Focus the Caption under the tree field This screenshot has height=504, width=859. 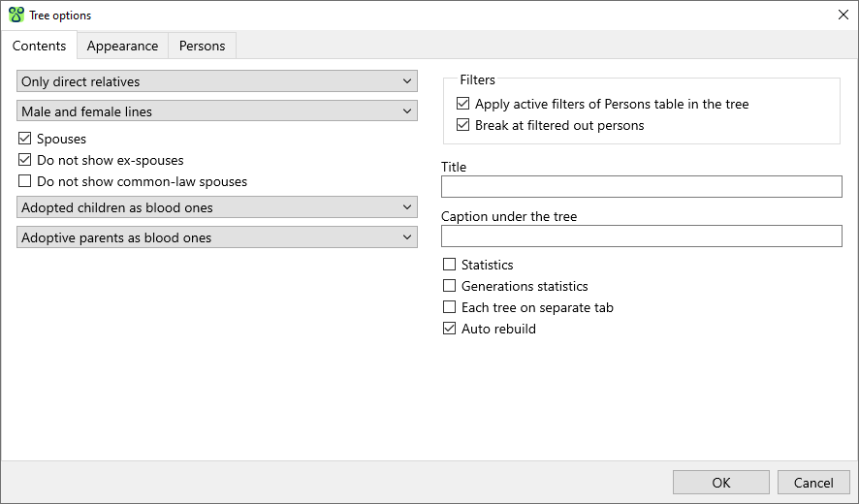click(x=642, y=236)
